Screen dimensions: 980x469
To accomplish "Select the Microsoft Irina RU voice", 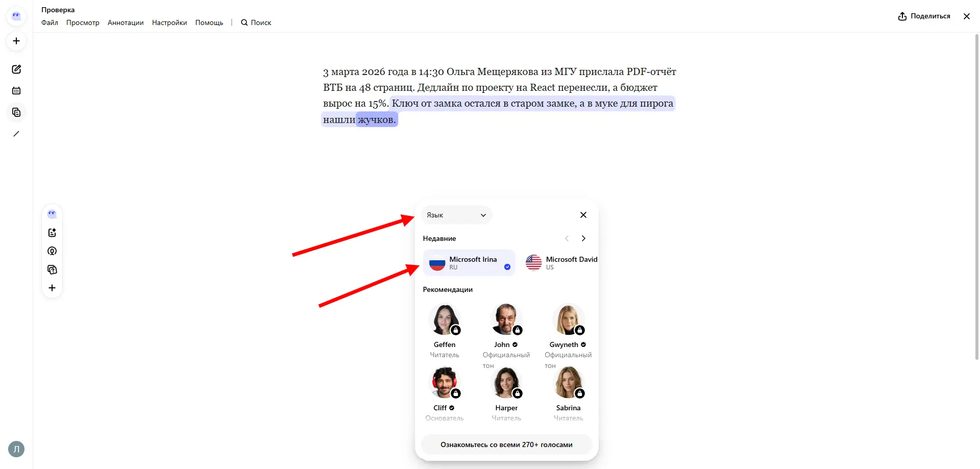I will [469, 263].
